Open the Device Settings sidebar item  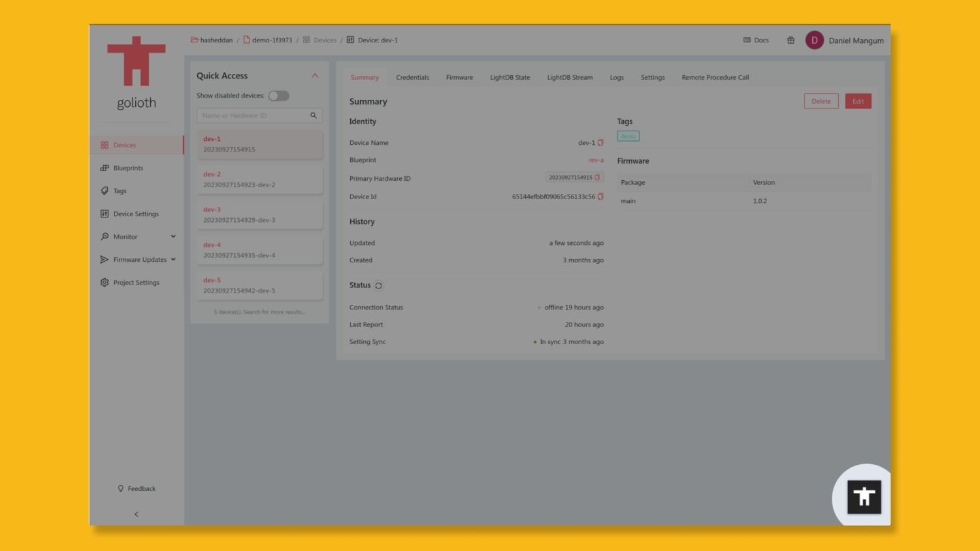(136, 213)
